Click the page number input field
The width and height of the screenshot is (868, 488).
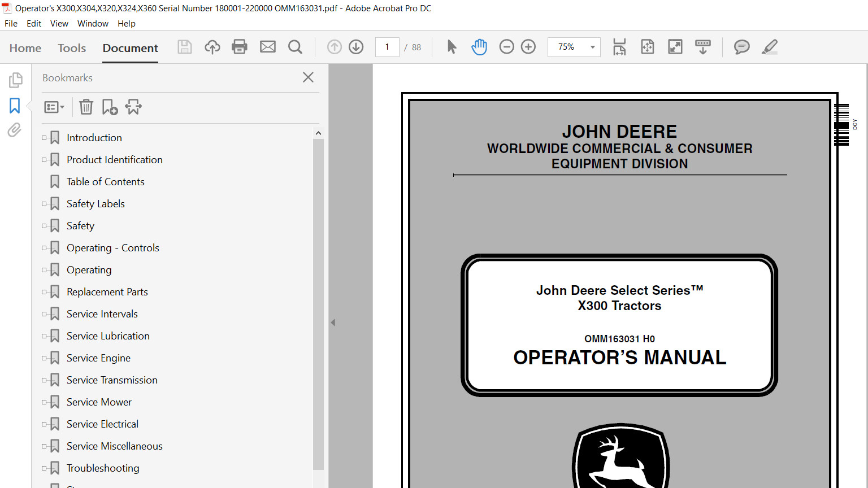[x=387, y=47]
